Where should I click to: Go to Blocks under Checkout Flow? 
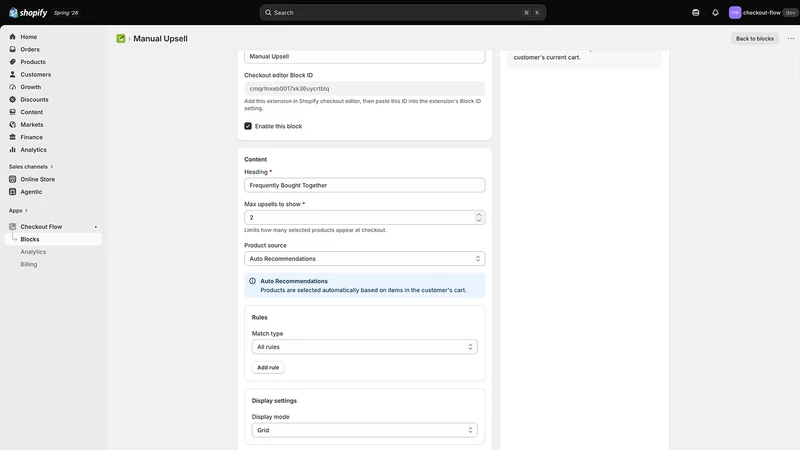[53, 239]
